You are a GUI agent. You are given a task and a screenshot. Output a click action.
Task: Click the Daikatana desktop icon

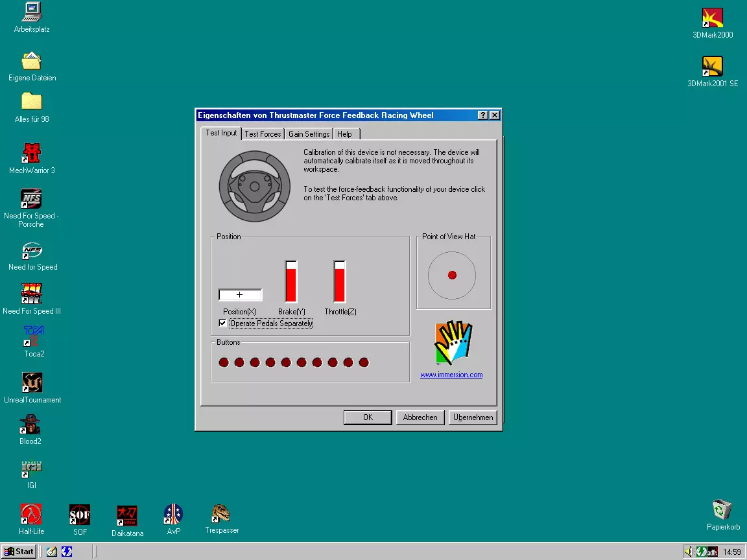(x=126, y=516)
